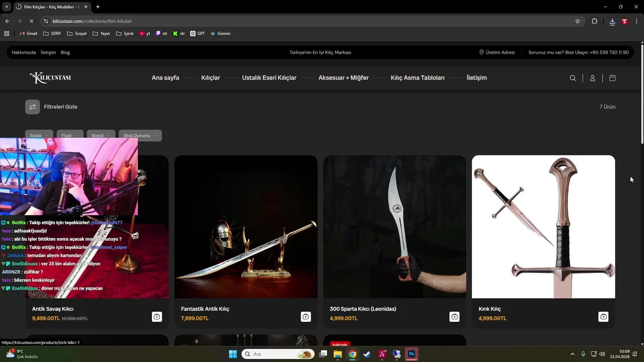
Task: Open the volume icon in system tray
Action: click(602, 354)
